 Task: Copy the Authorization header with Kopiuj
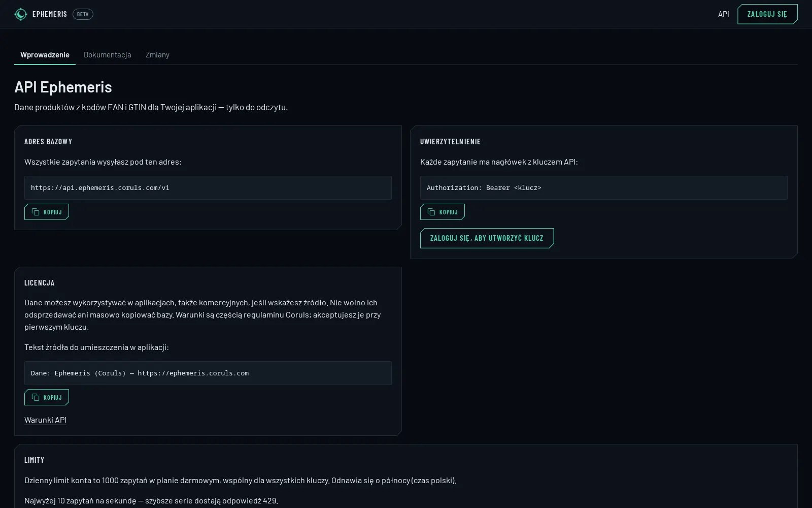click(x=443, y=212)
